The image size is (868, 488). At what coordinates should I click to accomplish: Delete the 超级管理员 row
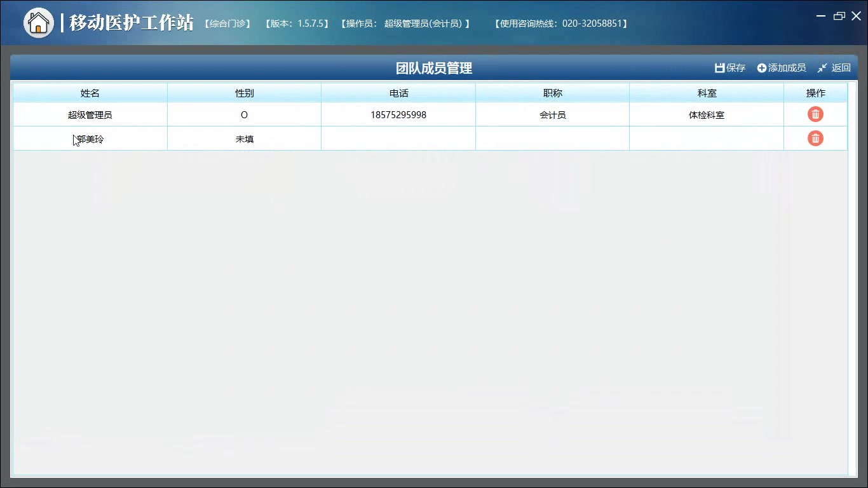(815, 114)
